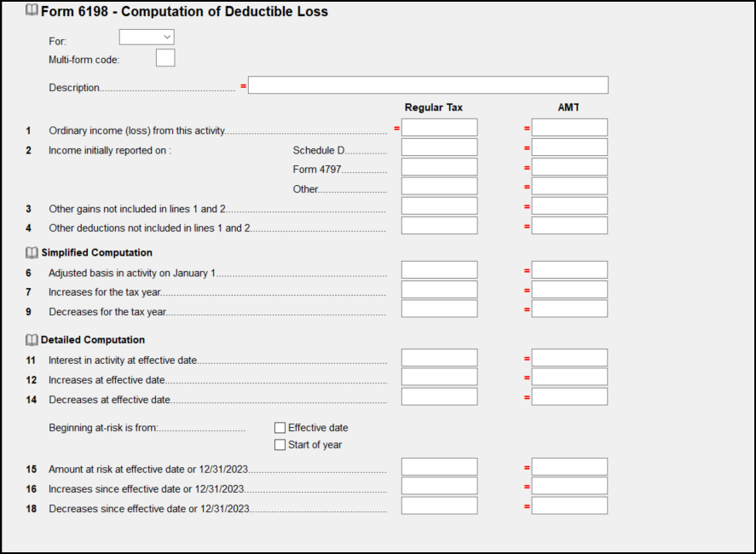Click line 18 Decreases since effective date AMT field

[569, 505]
